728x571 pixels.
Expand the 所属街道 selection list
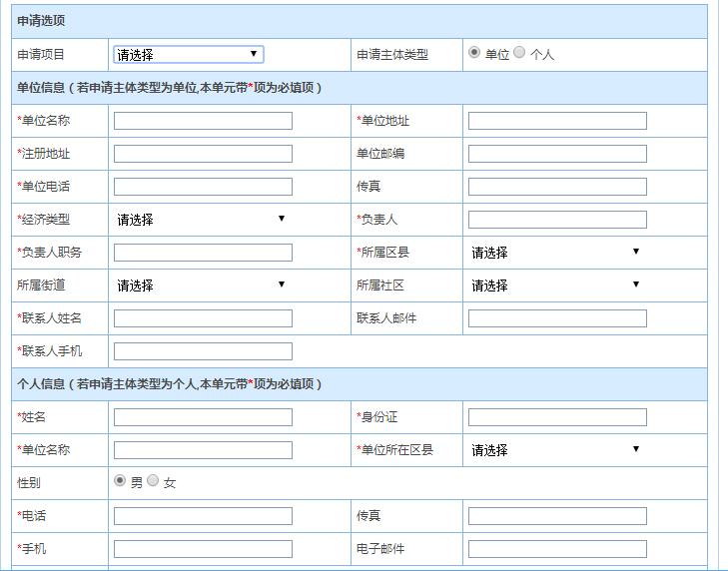point(203,285)
